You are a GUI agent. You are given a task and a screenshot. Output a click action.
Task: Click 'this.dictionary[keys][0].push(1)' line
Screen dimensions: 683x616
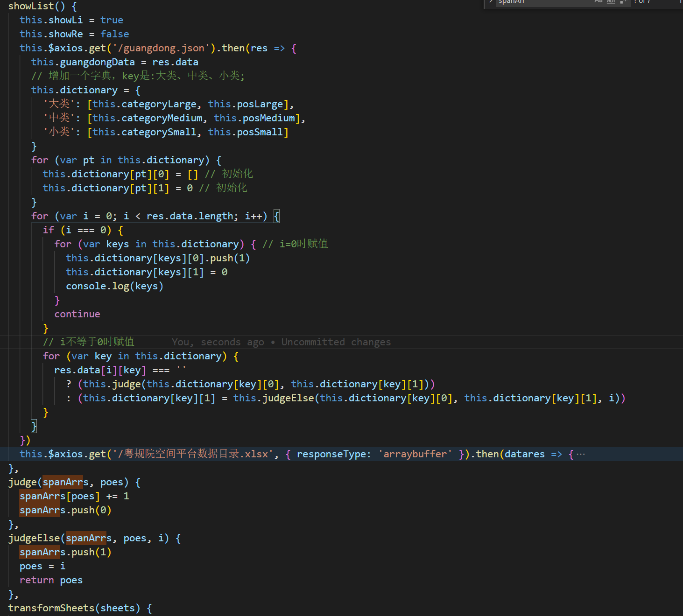[158, 258]
